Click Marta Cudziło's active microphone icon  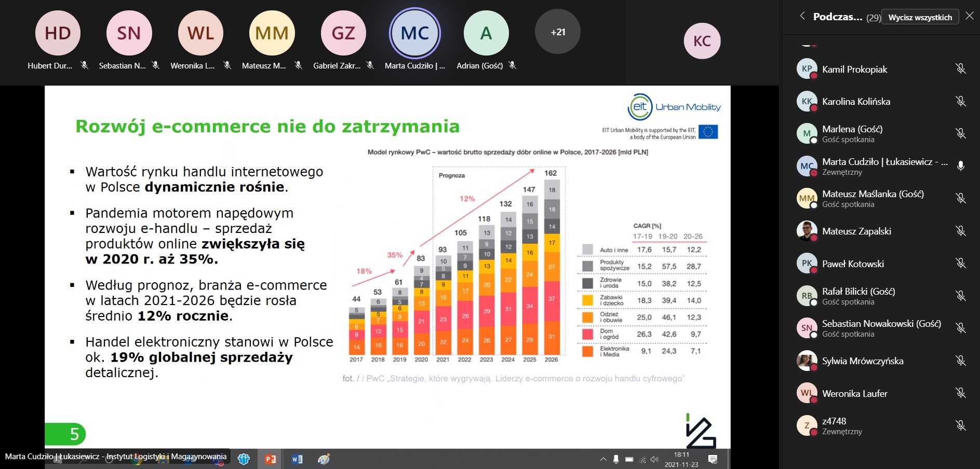pyautogui.click(x=961, y=165)
